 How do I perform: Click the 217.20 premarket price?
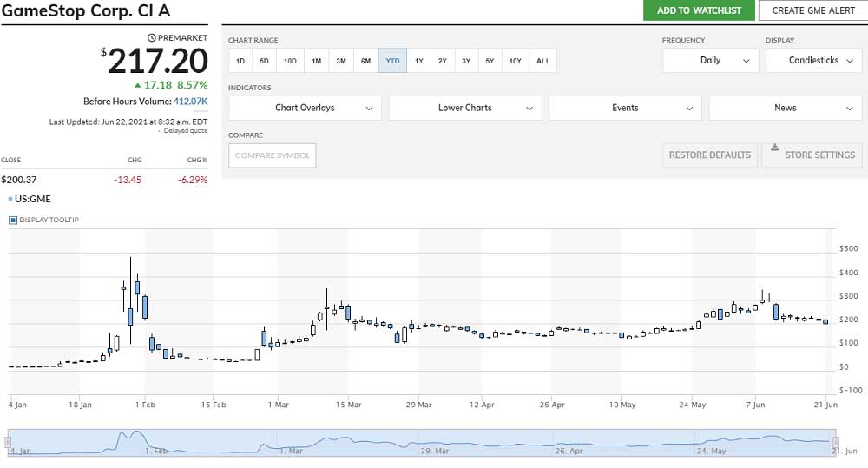(x=158, y=61)
